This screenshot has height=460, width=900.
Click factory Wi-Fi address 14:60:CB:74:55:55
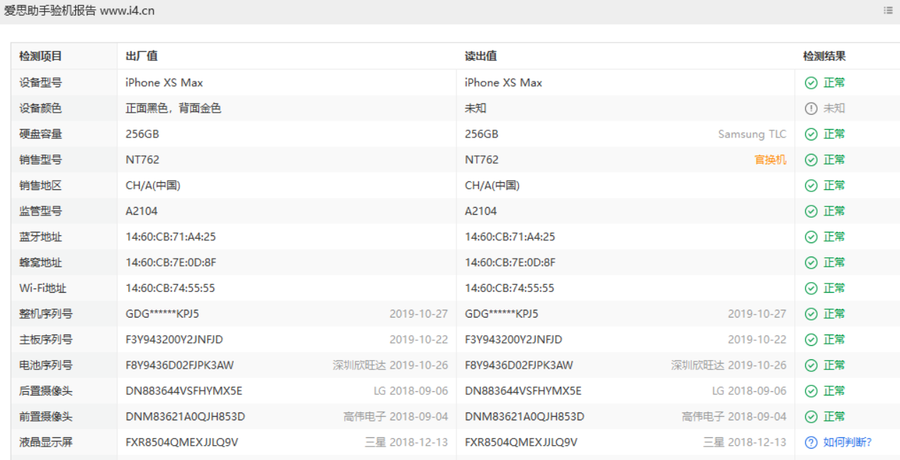pyautogui.click(x=170, y=288)
